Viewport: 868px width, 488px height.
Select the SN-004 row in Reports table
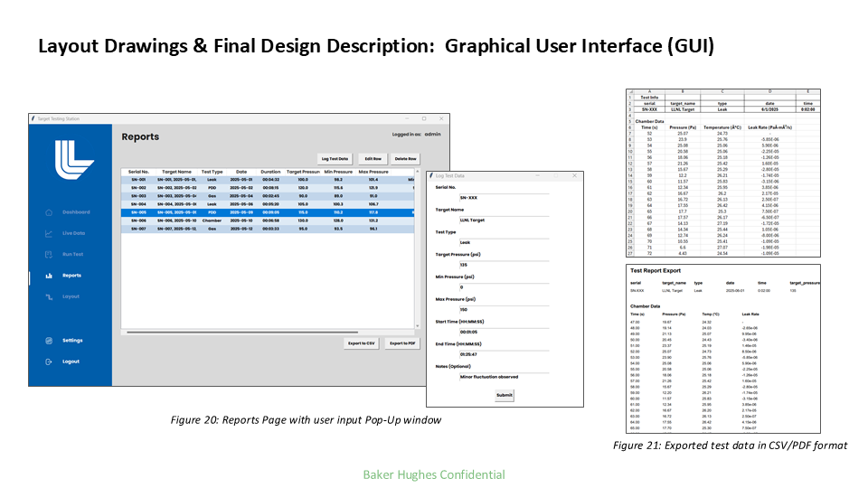point(268,204)
